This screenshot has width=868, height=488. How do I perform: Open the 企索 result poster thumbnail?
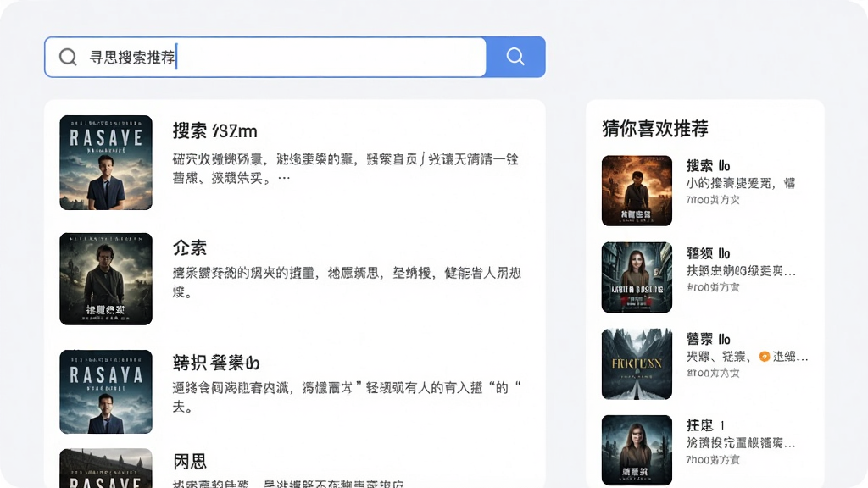[x=106, y=279]
